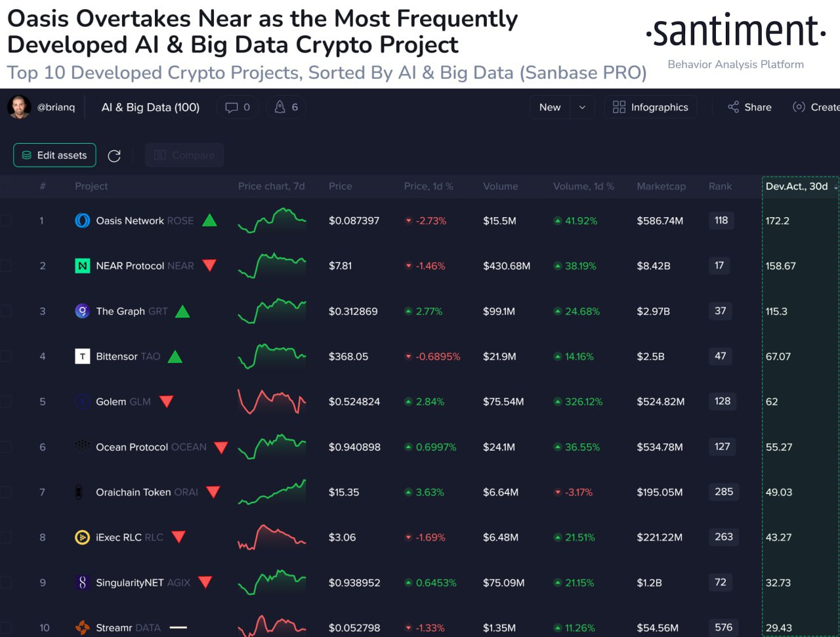Click the iExec RLC logo icon
The image size is (840, 637).
(x=82, y=537)
